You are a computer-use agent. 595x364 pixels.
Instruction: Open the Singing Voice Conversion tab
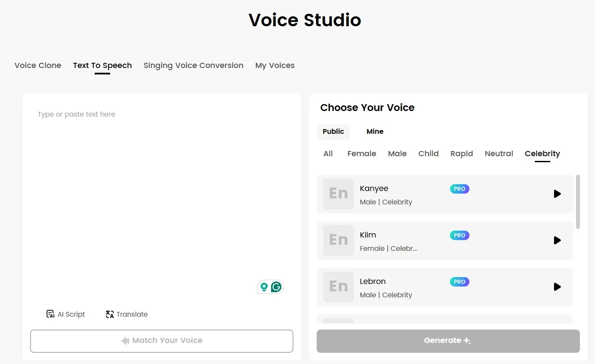(x=194, y=65)
